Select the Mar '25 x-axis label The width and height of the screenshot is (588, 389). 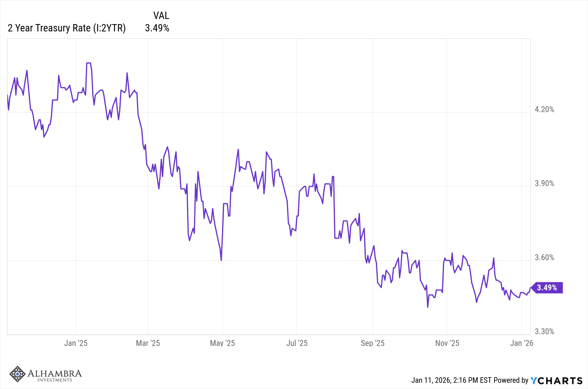[x=148, y=343]
